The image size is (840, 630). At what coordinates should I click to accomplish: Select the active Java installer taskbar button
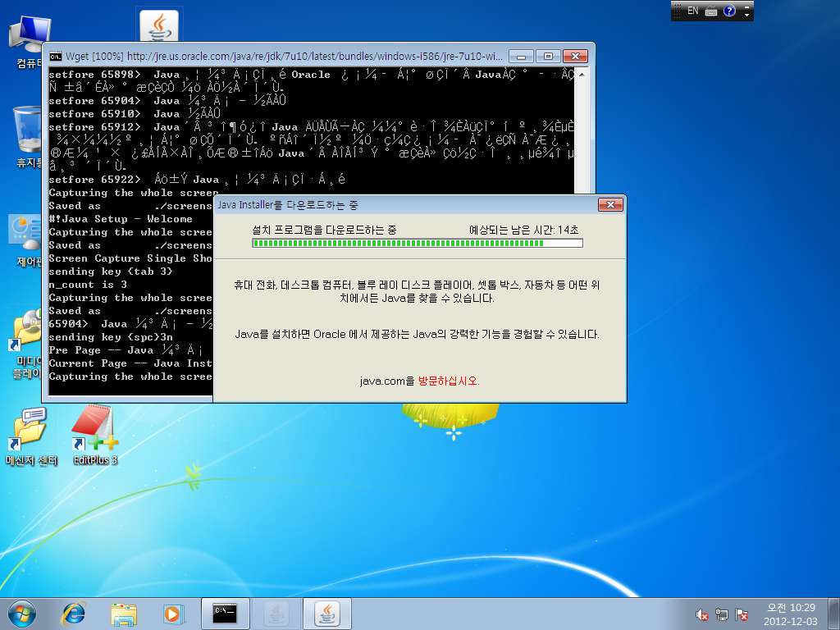pyautogui.click(x=327, y=614)
